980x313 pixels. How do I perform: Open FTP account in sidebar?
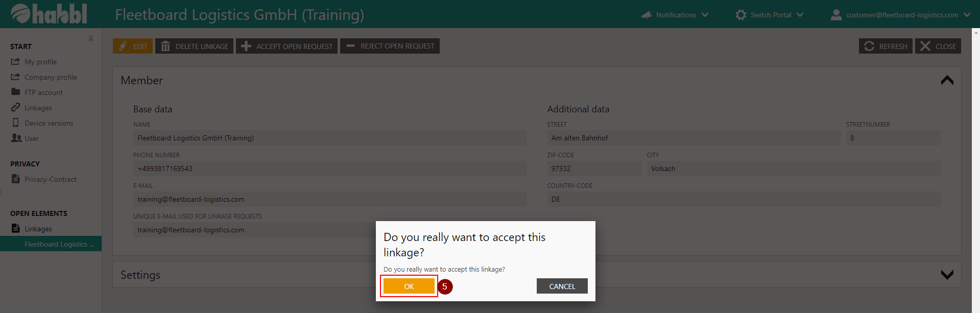(x=43, y=92)
